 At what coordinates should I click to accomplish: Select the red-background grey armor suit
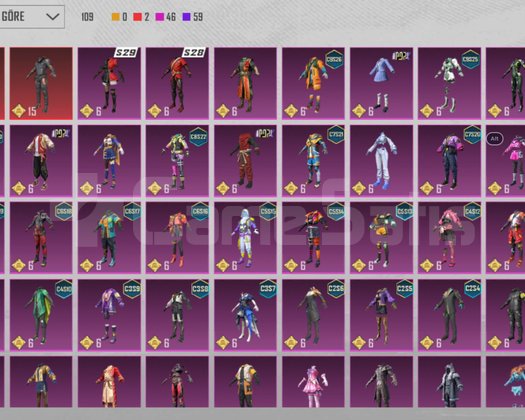41,83
